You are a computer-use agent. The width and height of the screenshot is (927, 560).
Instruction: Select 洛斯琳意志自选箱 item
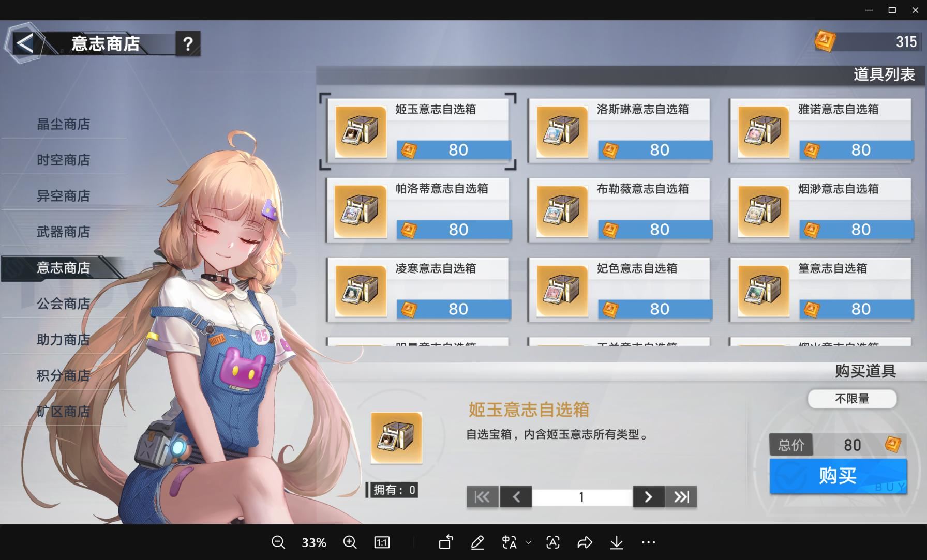620,130
